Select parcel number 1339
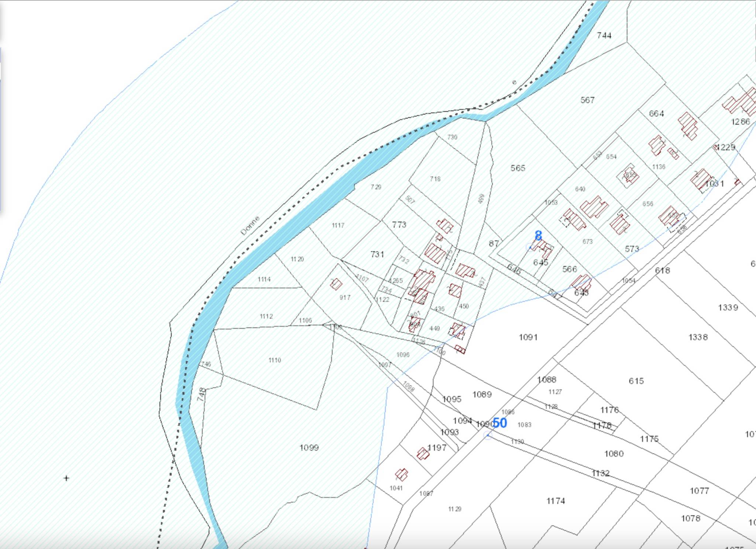 point(728,307)
